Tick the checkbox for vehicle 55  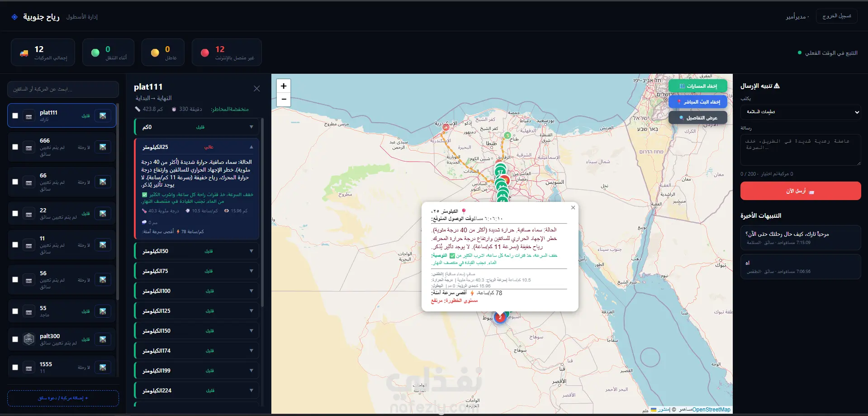15,311
